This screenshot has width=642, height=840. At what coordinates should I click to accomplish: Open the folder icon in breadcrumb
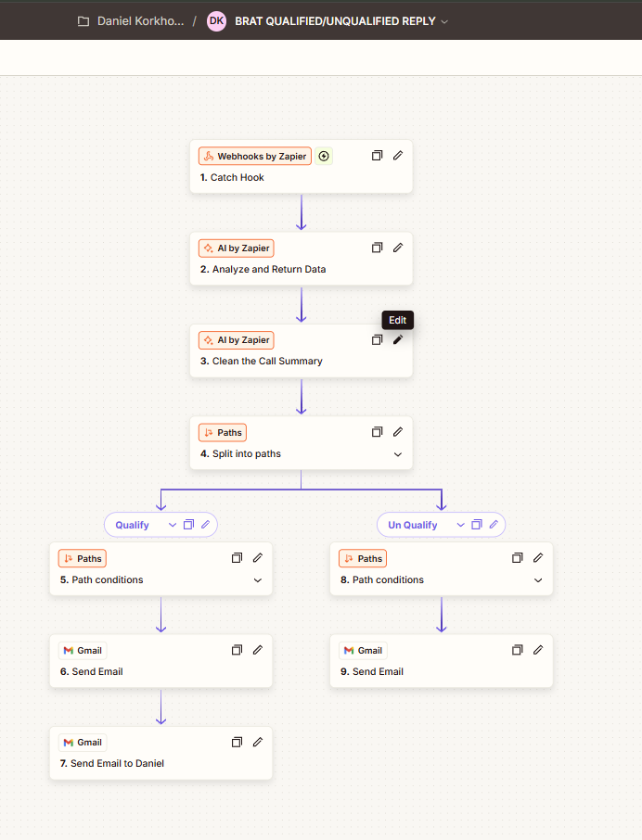point(83,20)
